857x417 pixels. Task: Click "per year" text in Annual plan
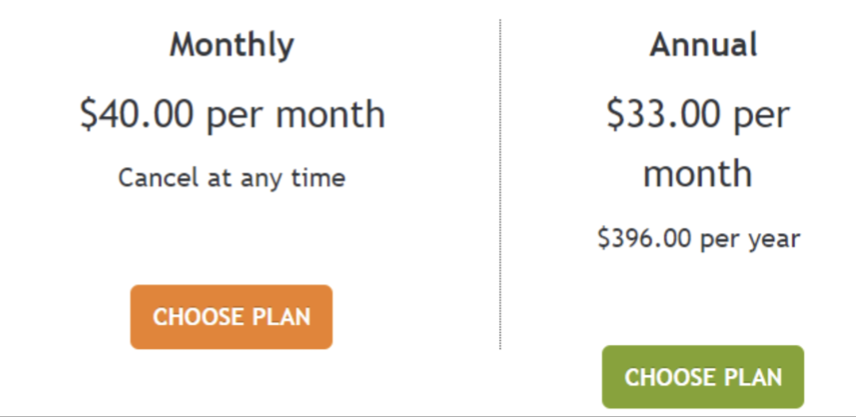750,239
